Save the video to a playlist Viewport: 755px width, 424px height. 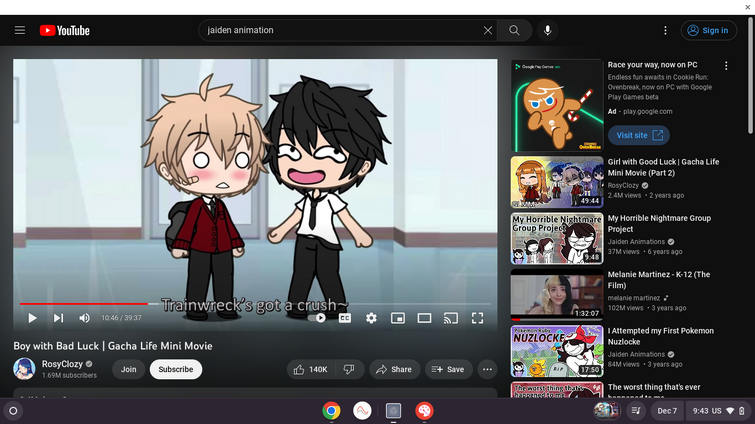(448, 369)
